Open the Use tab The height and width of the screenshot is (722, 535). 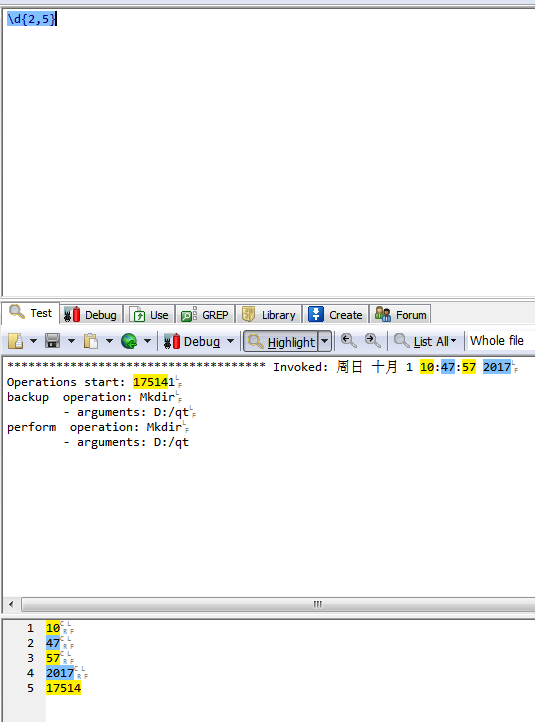[x=149, y=315]
